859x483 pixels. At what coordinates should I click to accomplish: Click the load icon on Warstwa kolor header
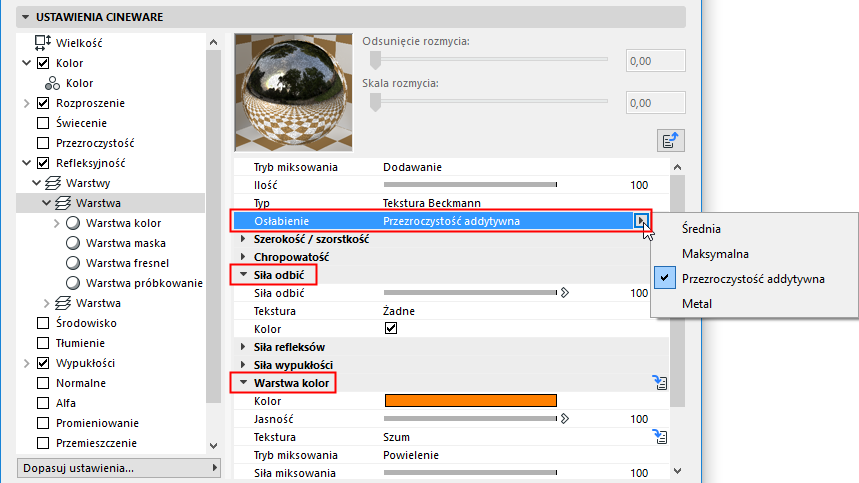(x=660, y=382)
